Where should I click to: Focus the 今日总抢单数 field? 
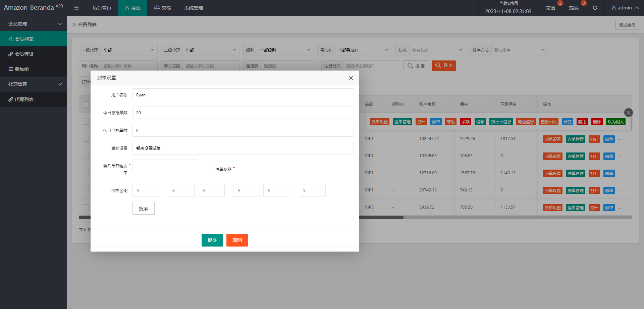tap(243, 113)
